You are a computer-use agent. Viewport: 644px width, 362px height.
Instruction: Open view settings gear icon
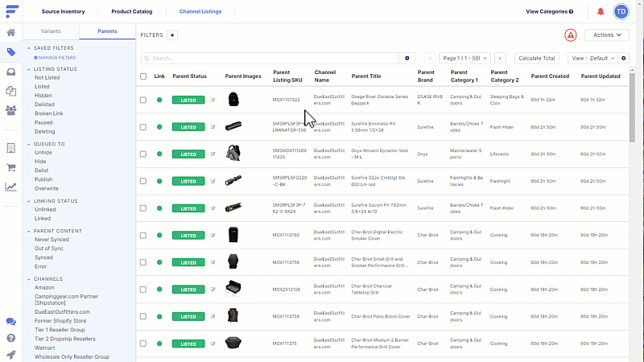(623, 58)
